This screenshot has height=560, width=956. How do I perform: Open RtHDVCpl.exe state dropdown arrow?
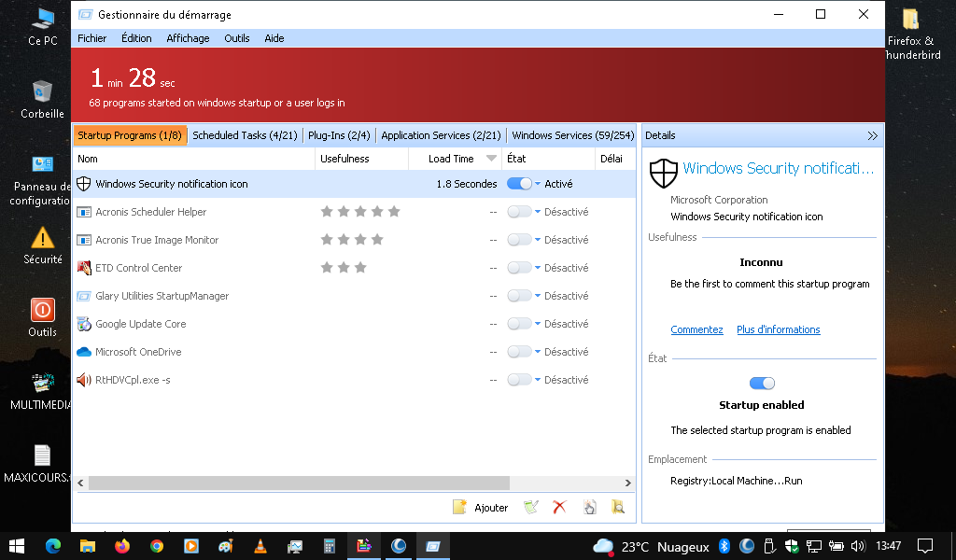(x=538, y=380)
